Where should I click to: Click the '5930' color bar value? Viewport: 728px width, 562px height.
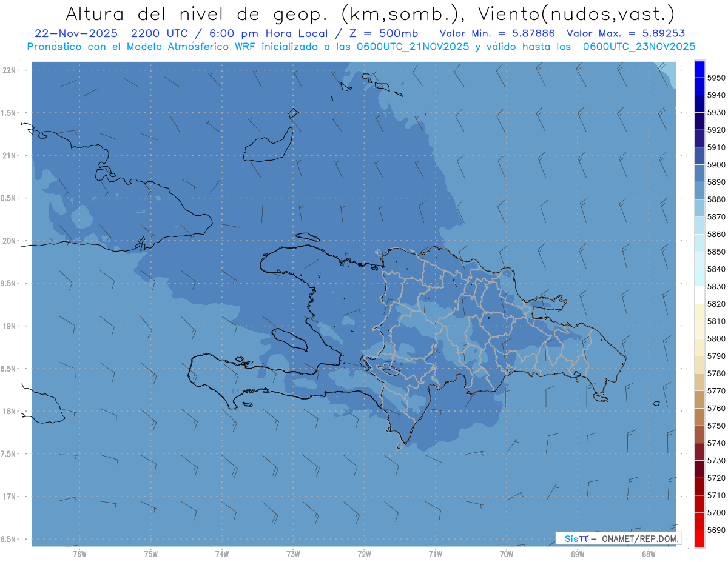click(x=716, y=113)
